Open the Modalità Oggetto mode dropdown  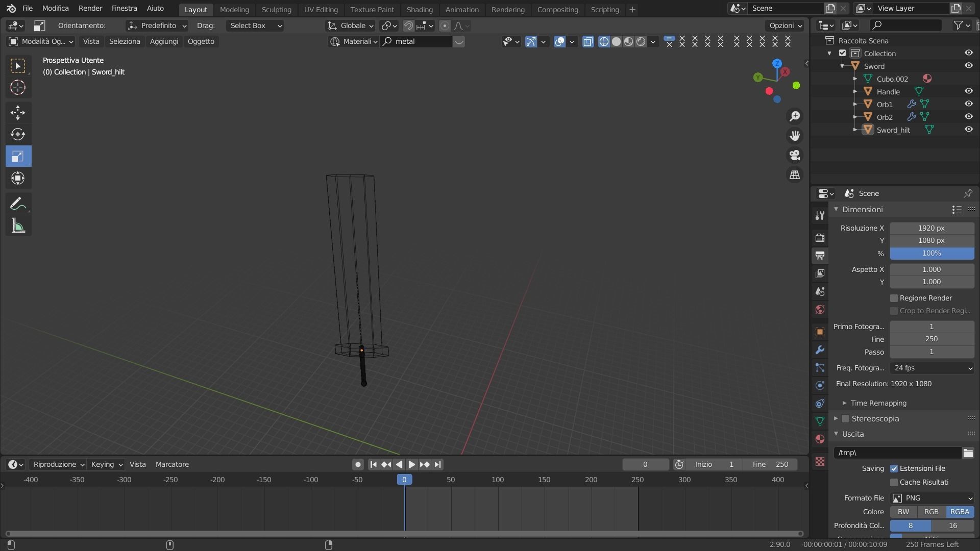(41, 41)
